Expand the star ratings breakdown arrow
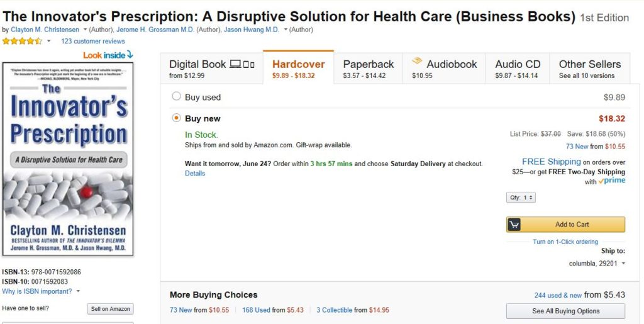 [48, 41]
